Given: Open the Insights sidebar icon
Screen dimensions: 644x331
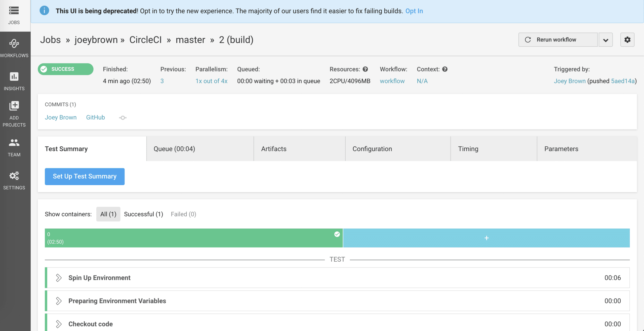Looking at the screenshot, I should (x=14, y=77).
